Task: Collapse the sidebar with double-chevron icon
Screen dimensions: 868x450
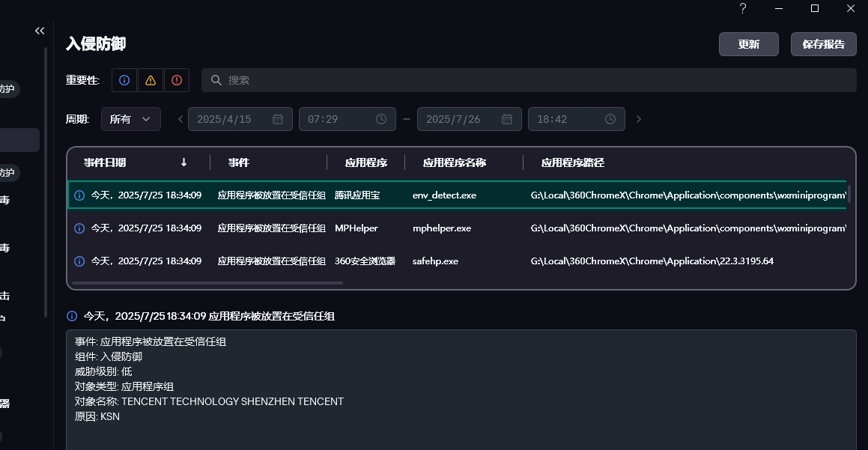Action: click(x=40, y=31)
